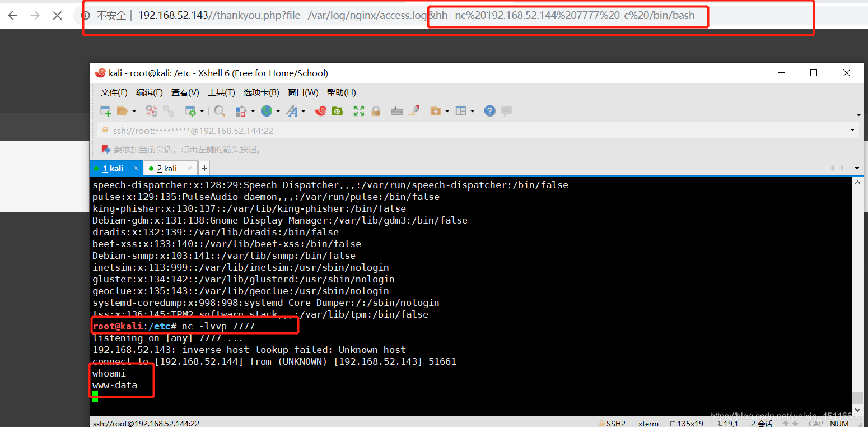
Task: Open the 窗口(W) menu
Action: 303,92
